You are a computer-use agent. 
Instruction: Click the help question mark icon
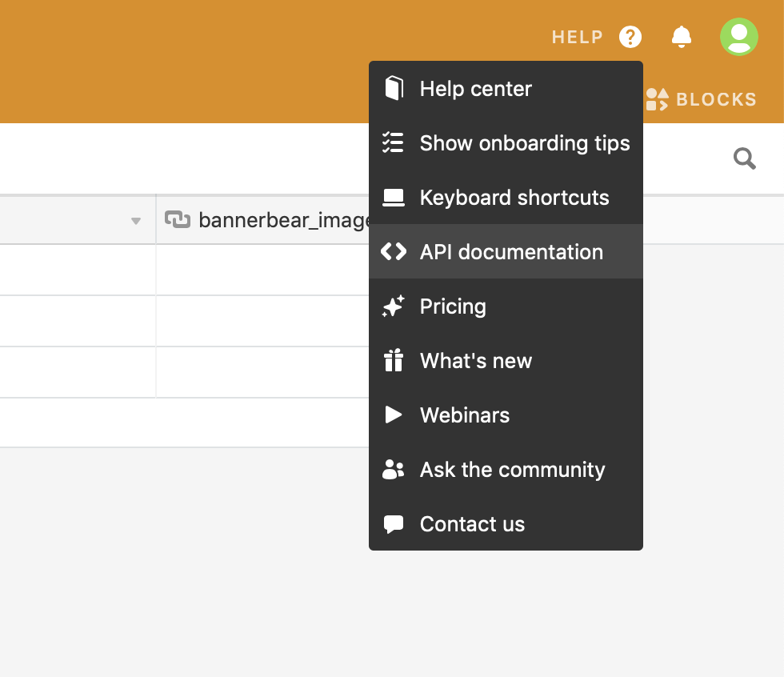click(630, 37)
